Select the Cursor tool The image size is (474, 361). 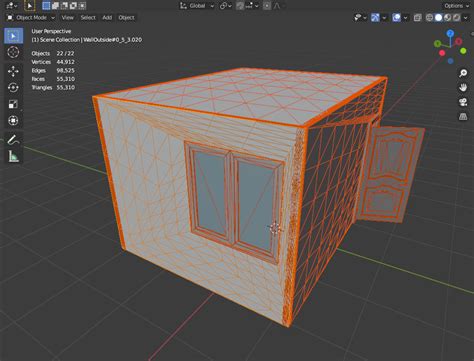(x=13, y=52)
